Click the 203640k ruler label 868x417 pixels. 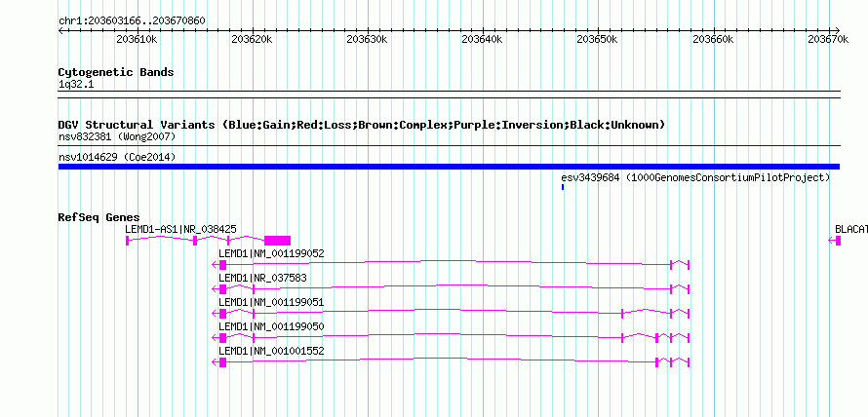[482, 39]
